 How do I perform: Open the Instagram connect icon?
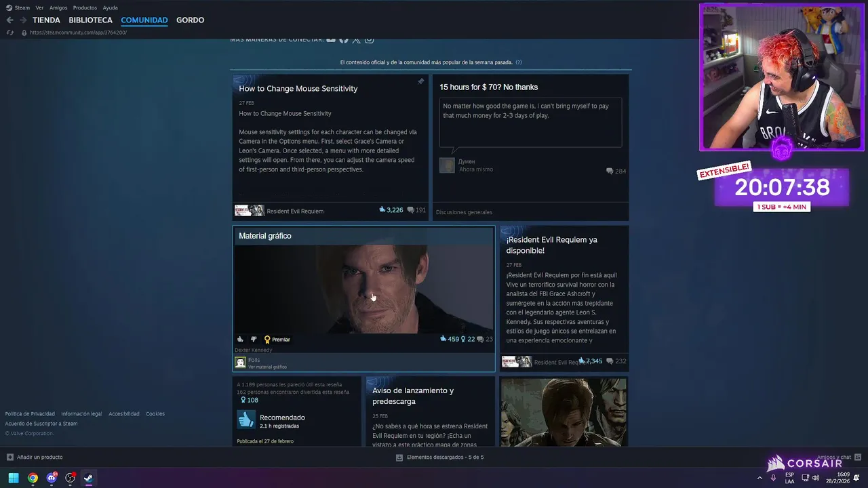point(369,40)
